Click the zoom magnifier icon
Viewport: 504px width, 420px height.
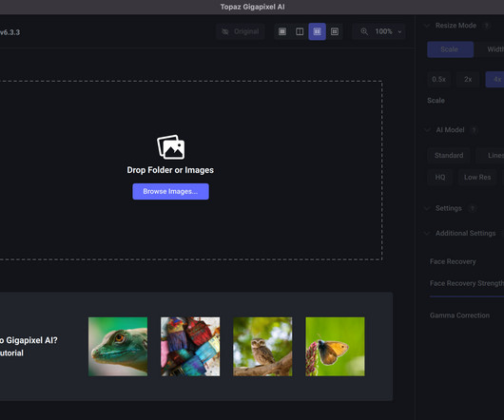[x=364, y=31]
